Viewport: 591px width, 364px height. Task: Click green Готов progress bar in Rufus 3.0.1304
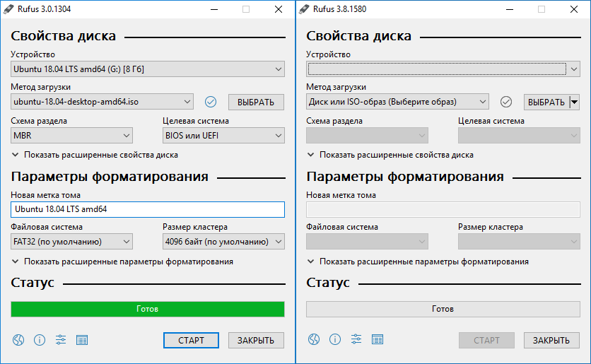[x=148, y=309]
